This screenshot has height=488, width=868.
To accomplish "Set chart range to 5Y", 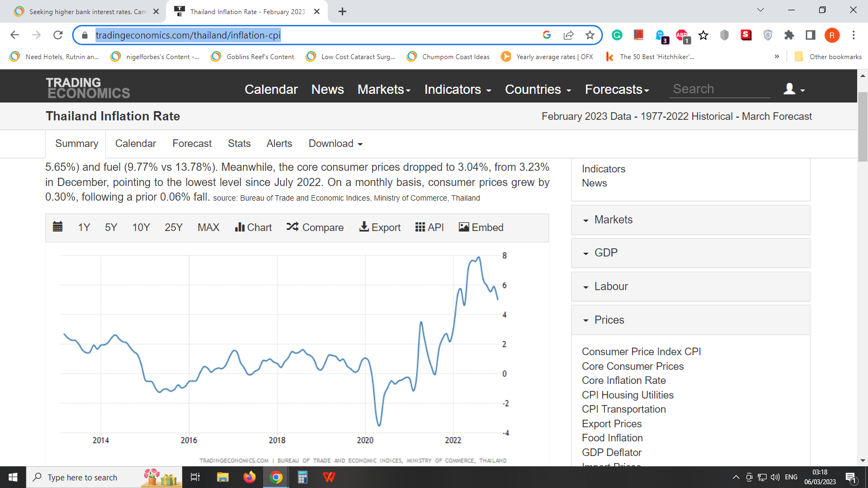I will coord(111,227).
